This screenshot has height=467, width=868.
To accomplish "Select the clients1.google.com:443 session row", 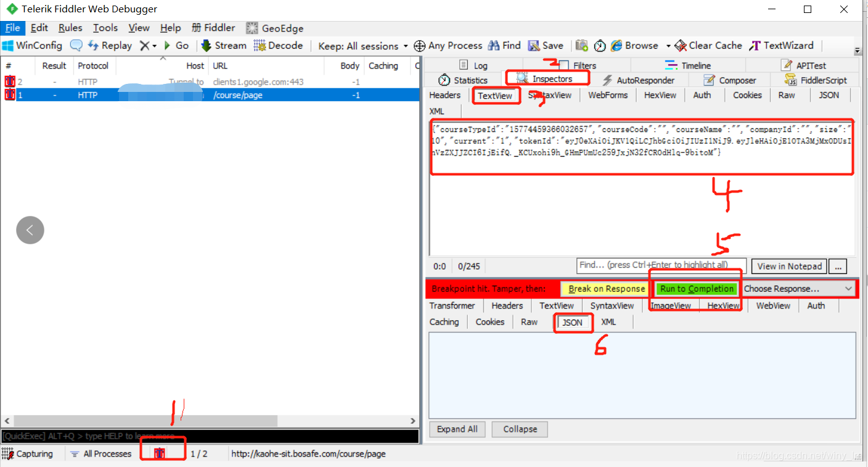I will coord(210,81).
